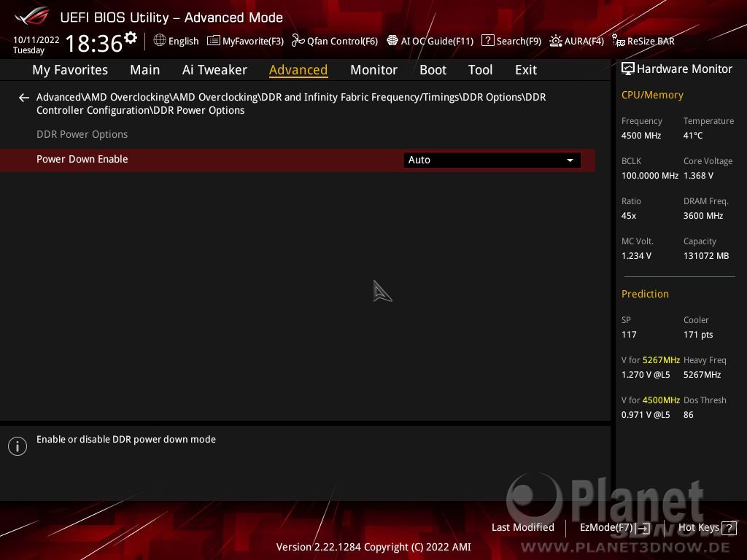Click the 1.234 V MC Volt. value
The height and width of the screenshot is (560, 747).
click(x=636, y=256)
